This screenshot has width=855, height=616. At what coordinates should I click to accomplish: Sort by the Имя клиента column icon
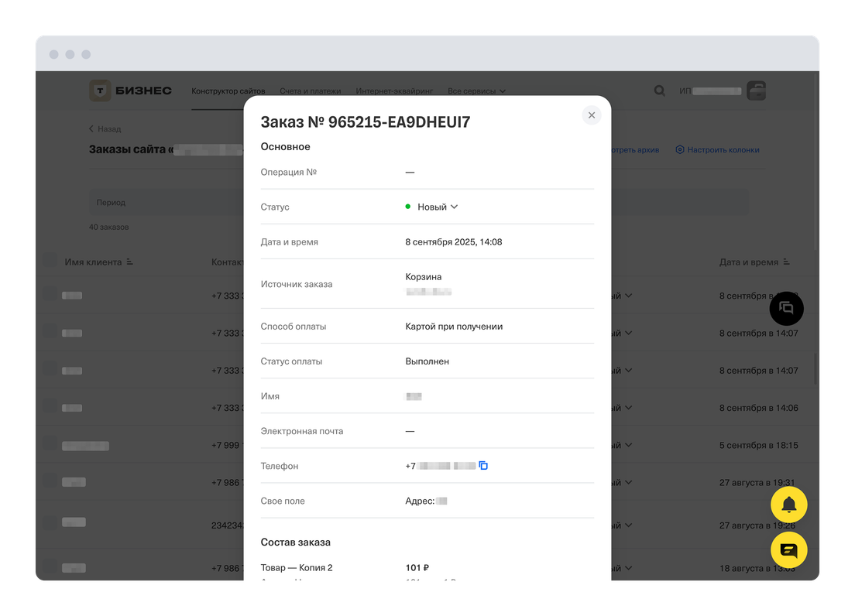(x=129, y=262)
